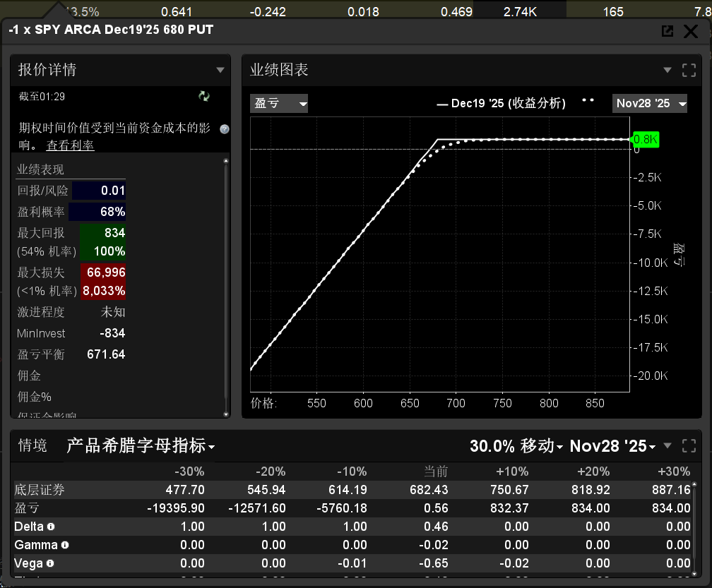This screenshot has width=712, height=588.
Task: Expand the 业绩图表 panel menu arrow
Action: point(667,70)
